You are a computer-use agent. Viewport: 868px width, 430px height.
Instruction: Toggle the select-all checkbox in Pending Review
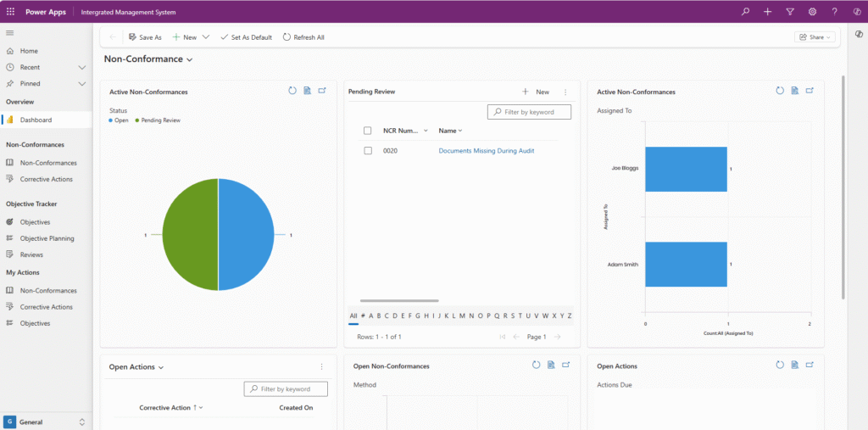pyautogui.click(x=368, y=131)
